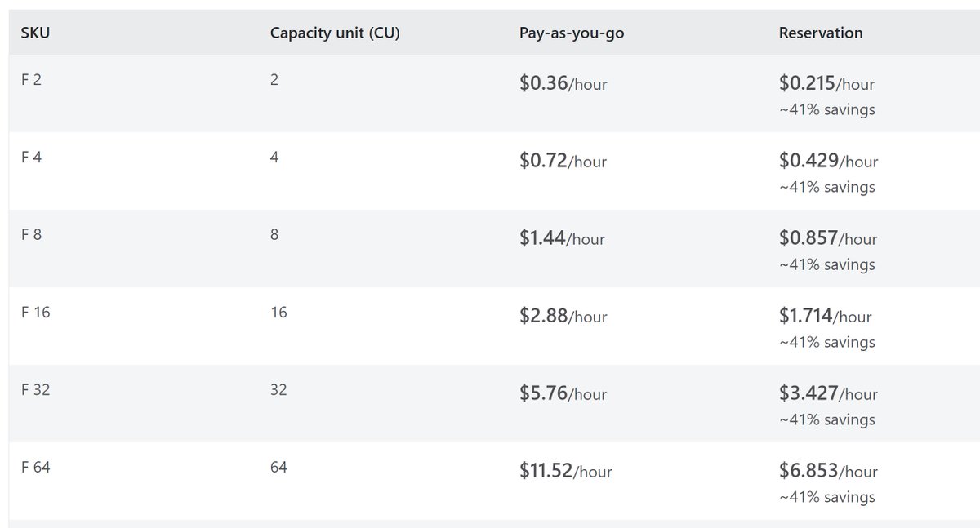Select the F 2 SKU cell
The width and height of the screenshot is (980, 528).
31,80
